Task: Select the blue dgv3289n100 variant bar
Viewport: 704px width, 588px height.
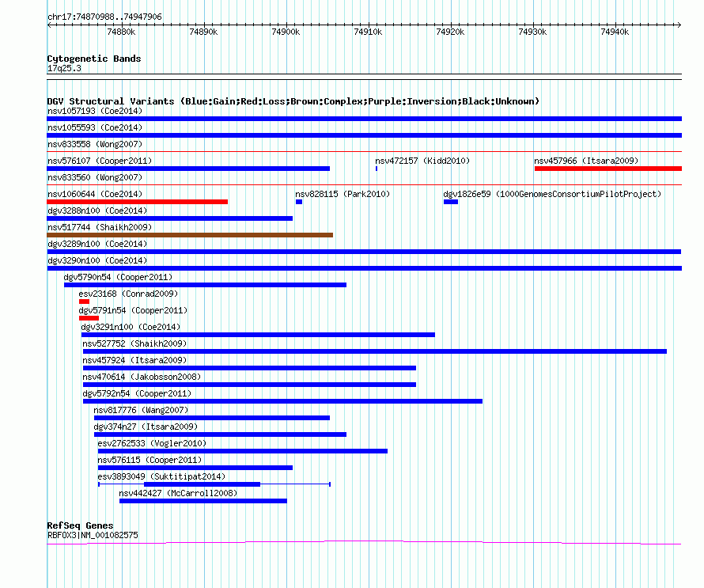Action: pyautogui.click(x=364, y=252)
